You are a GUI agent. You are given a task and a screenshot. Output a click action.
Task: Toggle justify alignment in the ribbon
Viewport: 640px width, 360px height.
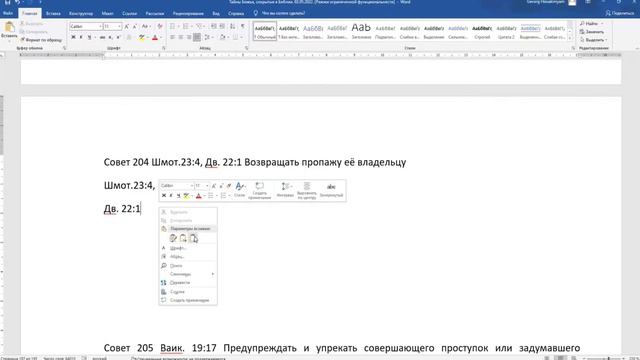[x=197, y=38]
